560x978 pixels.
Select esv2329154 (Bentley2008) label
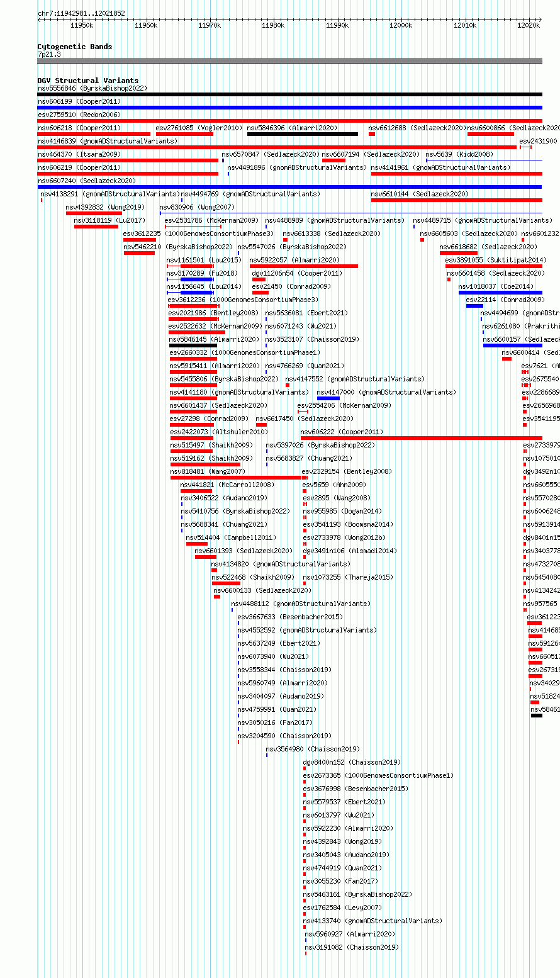347,472
